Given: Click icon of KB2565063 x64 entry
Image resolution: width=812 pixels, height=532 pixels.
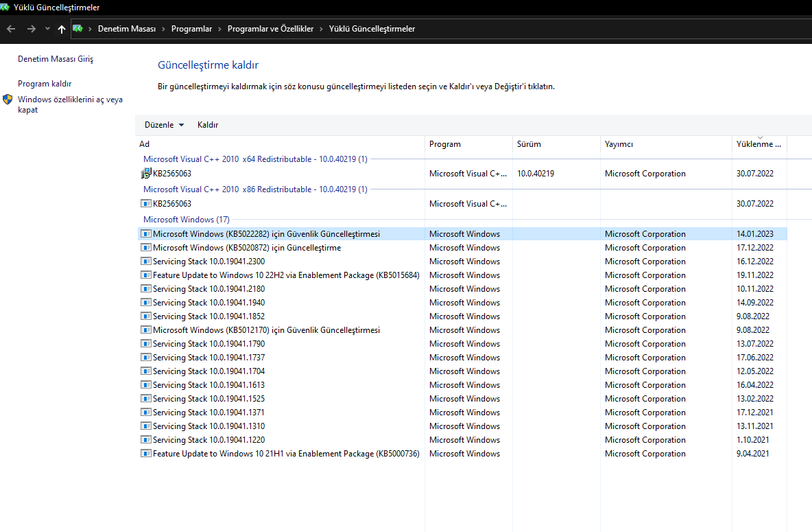Looking at the screenshot, I should 146,174.
